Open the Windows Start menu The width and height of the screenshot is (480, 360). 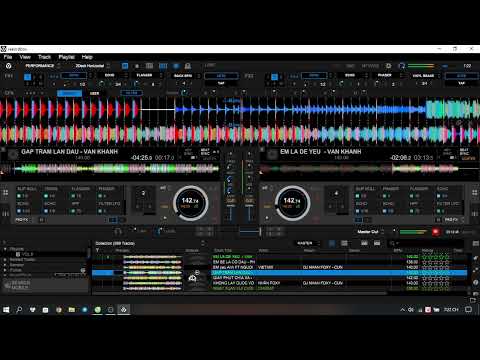[x=6, y=310]
